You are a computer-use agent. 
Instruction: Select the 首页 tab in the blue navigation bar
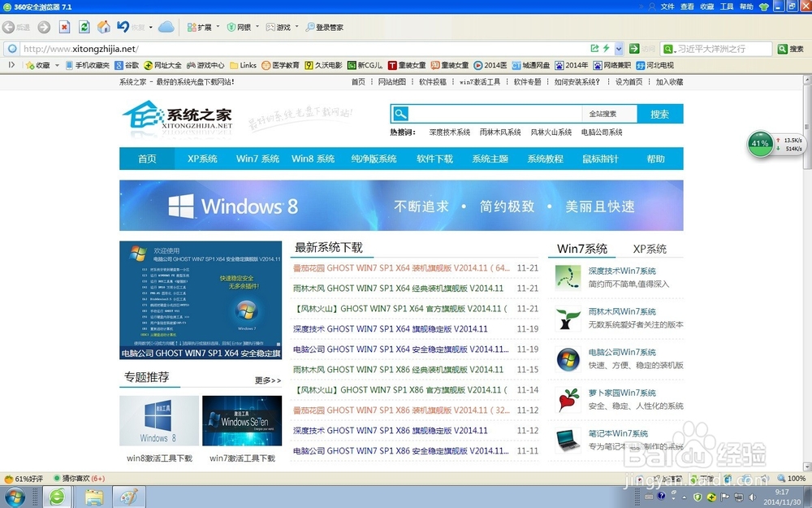(x=147, y=158)
